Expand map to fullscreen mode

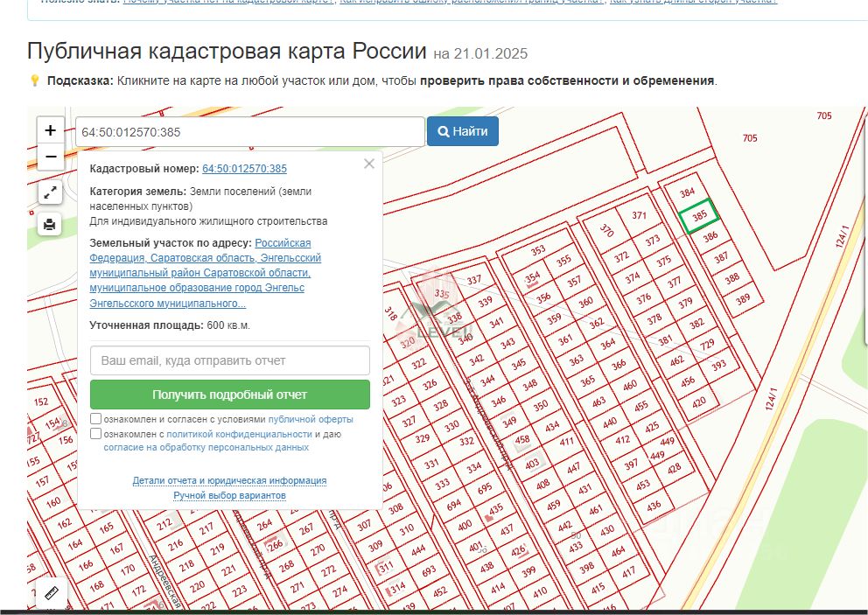pos(50,192)
